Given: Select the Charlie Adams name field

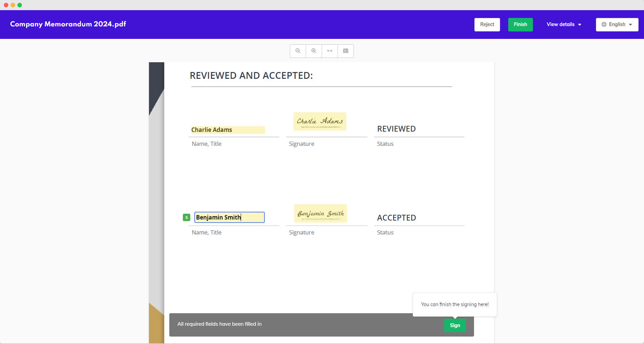Looking at the screenshot, I should [x=228, y=130].
